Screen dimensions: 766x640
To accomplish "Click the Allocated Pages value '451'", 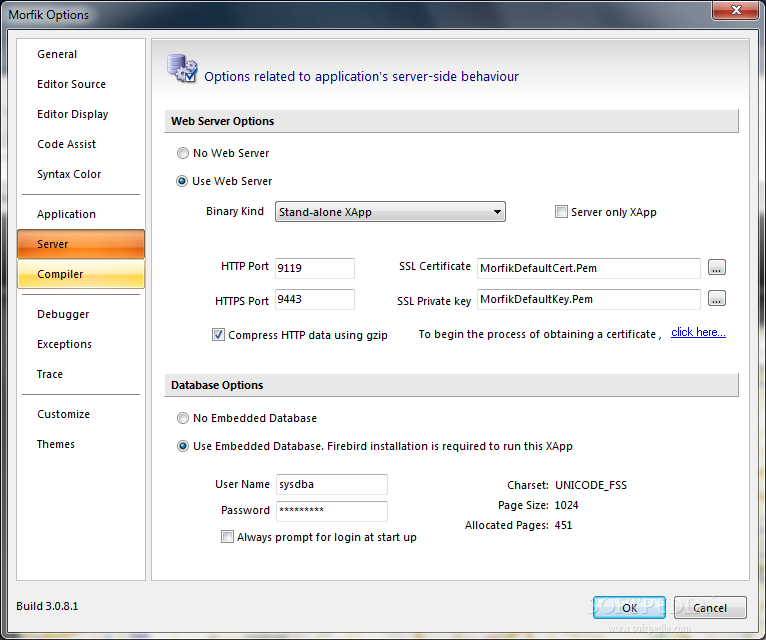I will pos(563,525).
